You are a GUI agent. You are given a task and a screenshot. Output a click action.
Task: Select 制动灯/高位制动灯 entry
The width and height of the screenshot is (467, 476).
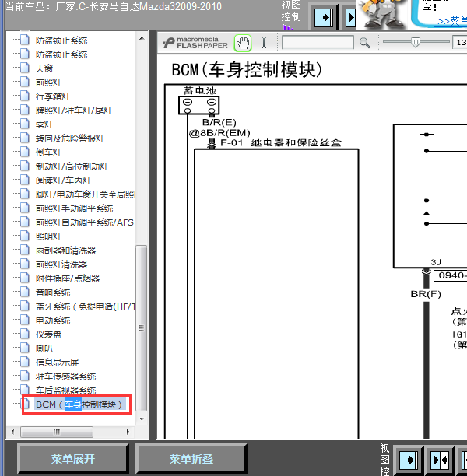(72, 166)
